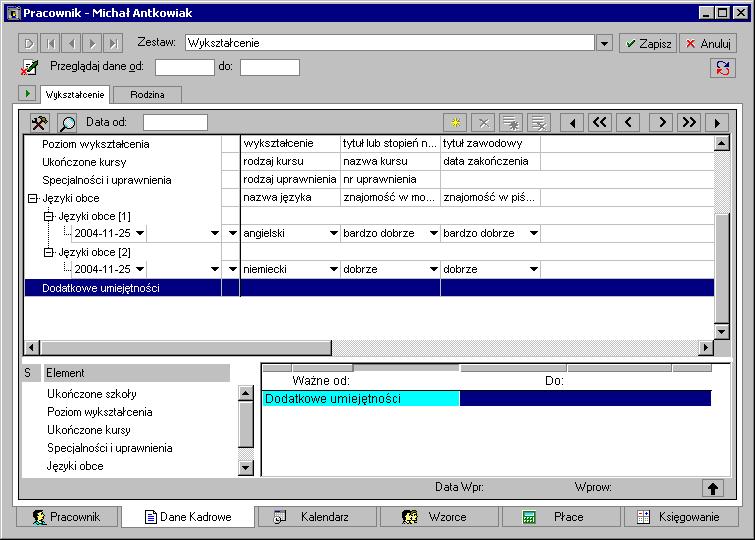755x540 pixels.
Task: Open the hammer and wrench tools icon
Action: [39, 123]
